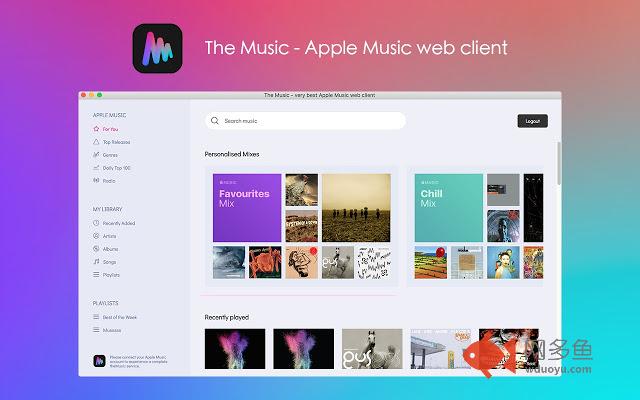This screenshot has width=640, height=400.
Task: Open the Chill Mix teal tile
Action: point(449,208)
